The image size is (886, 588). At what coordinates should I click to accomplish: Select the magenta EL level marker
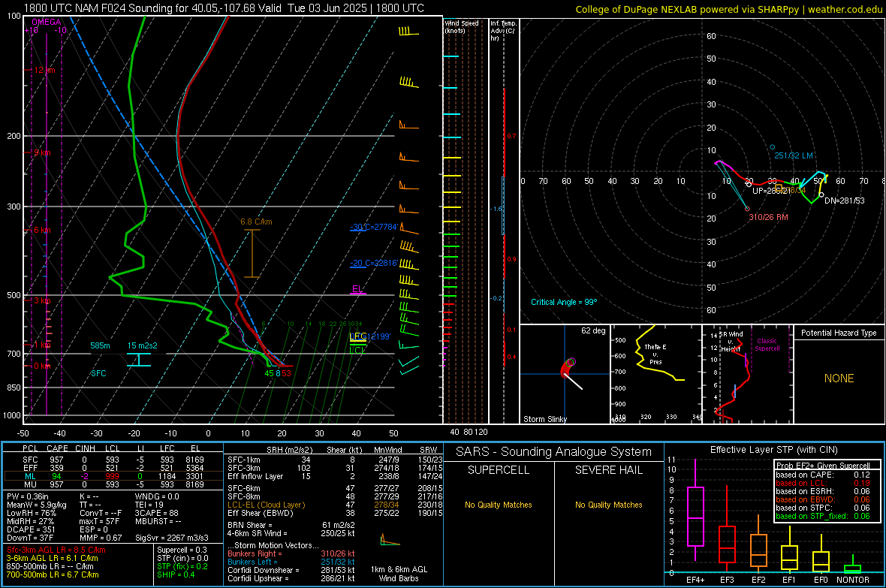(x=357, y=289)
